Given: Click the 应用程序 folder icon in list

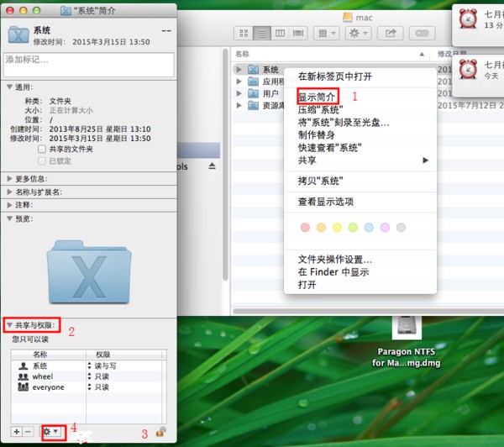Looking at the screenshot, I should pos(254,82).
